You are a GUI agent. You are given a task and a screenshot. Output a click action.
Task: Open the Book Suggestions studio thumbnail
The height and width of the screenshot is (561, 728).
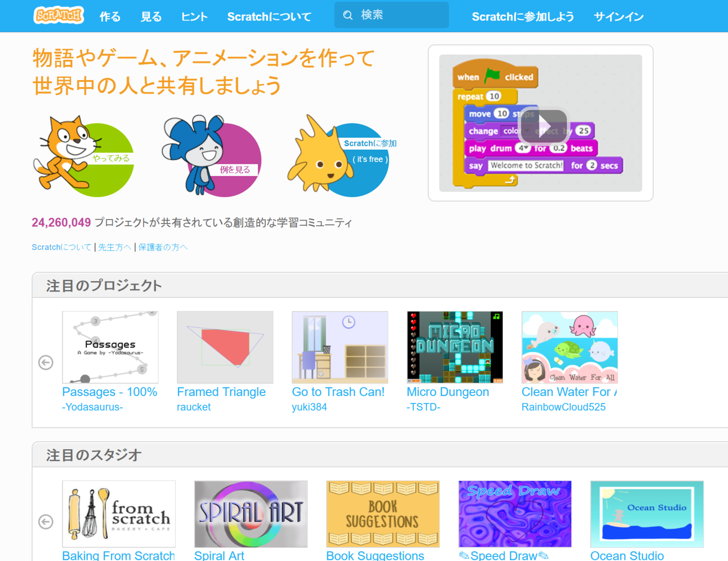[383, 514]
